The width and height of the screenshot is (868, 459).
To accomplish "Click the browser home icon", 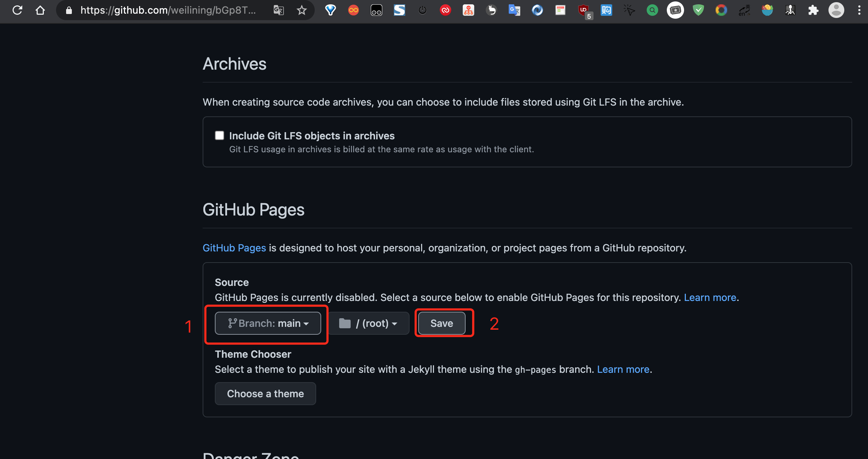I will point(40,10).
